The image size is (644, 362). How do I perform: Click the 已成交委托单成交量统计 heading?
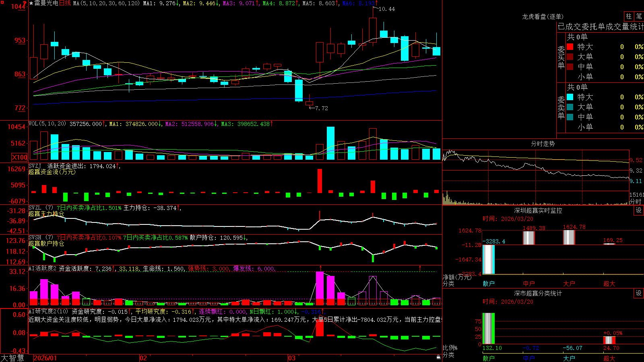(601, 27)
